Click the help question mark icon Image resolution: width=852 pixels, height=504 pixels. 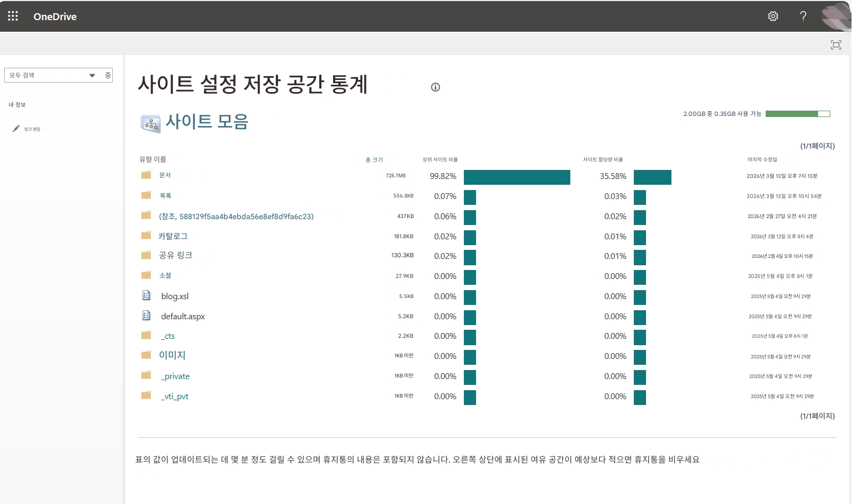click(x=803, y=16)
